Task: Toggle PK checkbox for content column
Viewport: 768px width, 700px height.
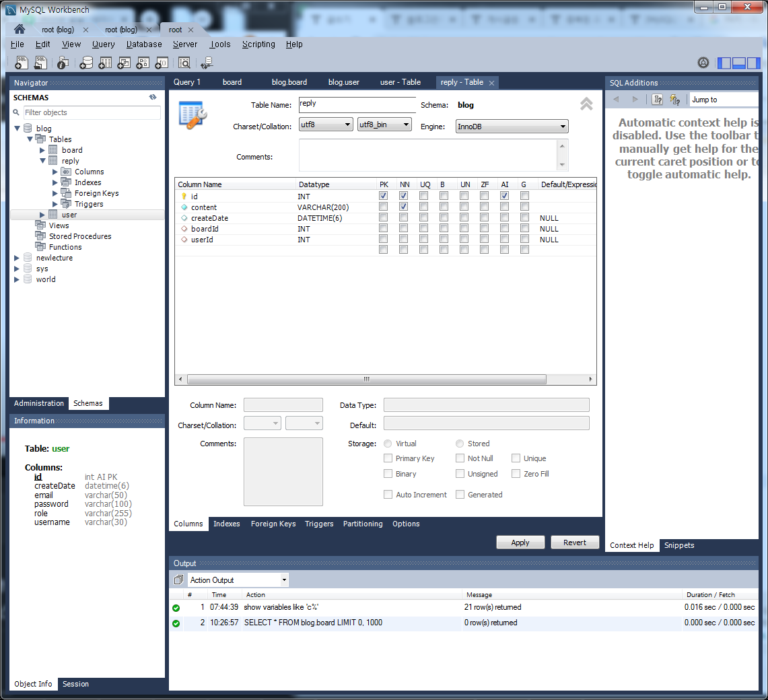Action: 383,207
